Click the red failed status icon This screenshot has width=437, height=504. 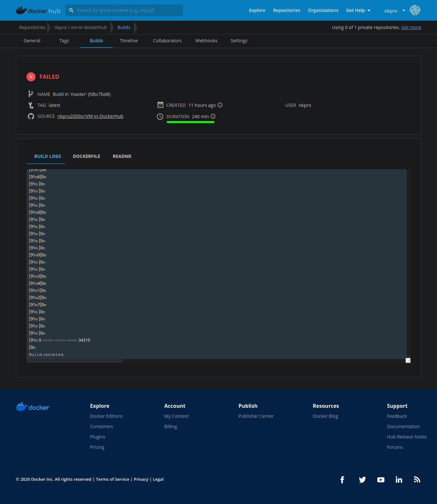click(31, 77)
